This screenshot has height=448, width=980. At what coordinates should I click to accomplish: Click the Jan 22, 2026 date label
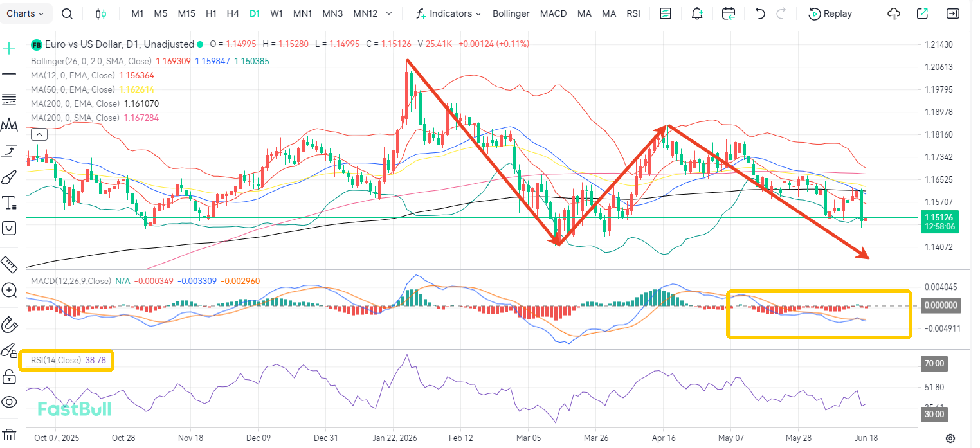pyautogui.click(x=394, y=438)
